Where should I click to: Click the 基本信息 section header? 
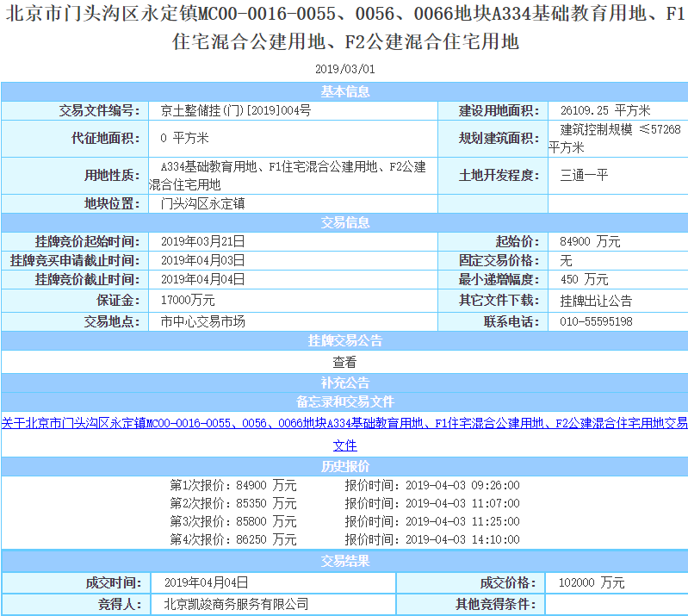tap(344, 92)
